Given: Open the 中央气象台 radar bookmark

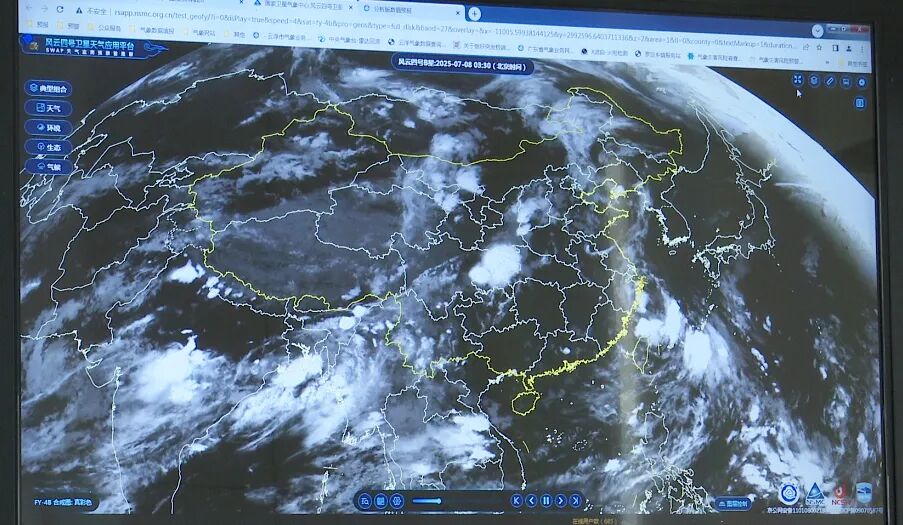Looking at the screenshot, I should pos(350,40).
